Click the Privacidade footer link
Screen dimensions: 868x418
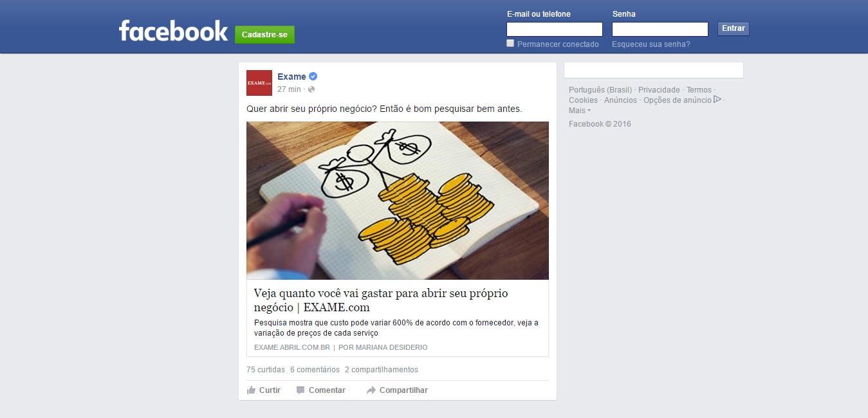(659, 90)
